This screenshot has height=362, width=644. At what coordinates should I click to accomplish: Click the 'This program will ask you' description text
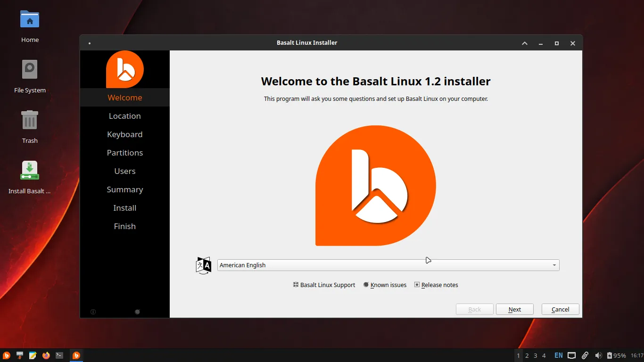pos(376,99)
